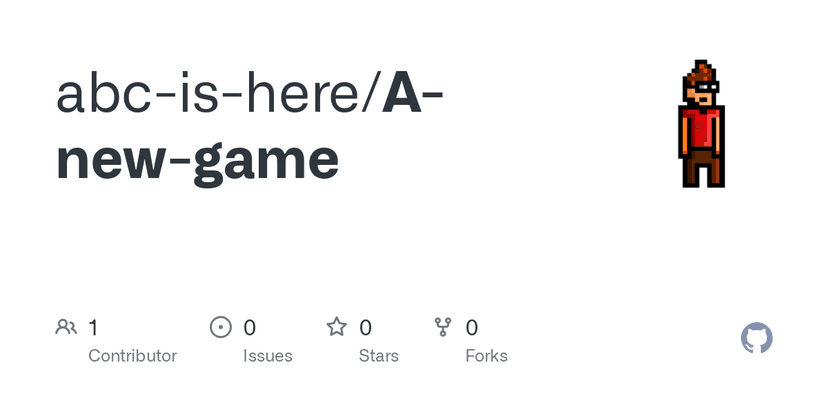Click the bold "A-" repo title start
The image size is (828, 414).
[412, 94]
